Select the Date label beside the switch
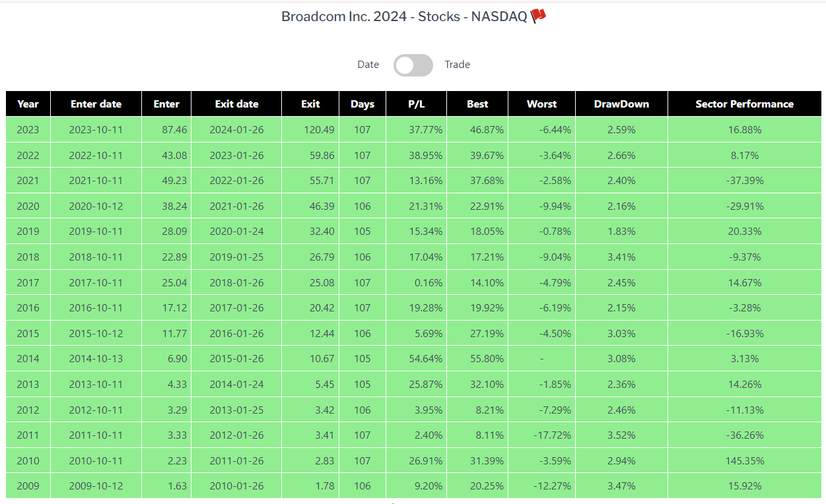Screen dimensions: 826x504 point(368,65)
